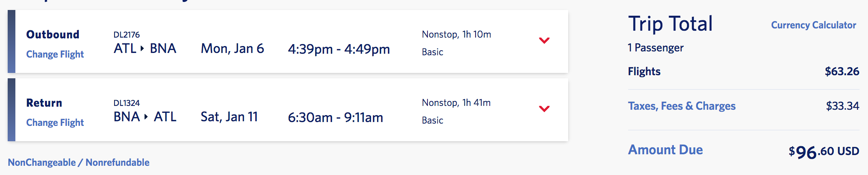Open Taxes, Fees & Charges breakdown
Viewport: 868px width, 175px height.
point(682,106)
